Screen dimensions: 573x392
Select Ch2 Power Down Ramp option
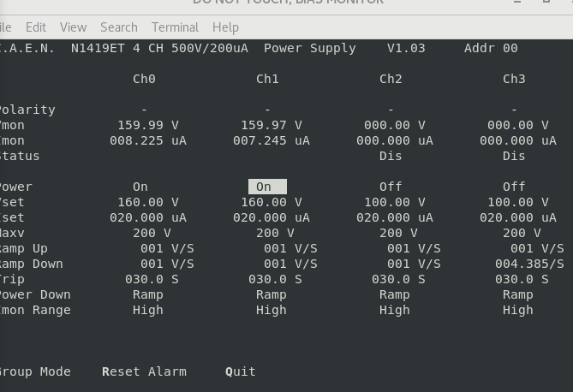(394, 294)
